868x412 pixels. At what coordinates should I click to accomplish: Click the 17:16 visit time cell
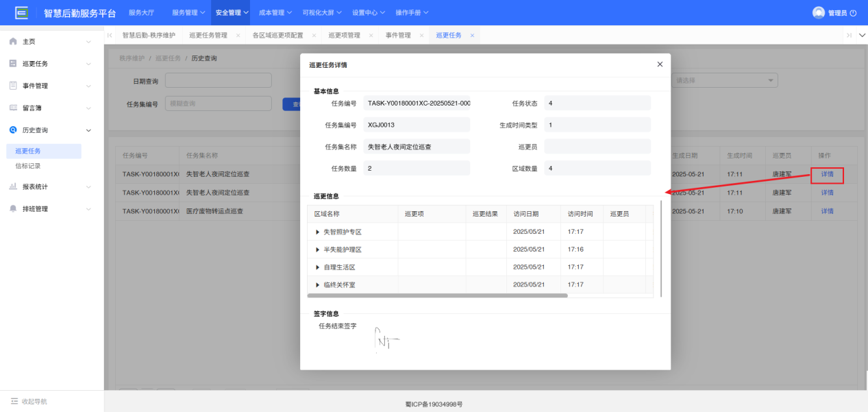pos(582,250)
